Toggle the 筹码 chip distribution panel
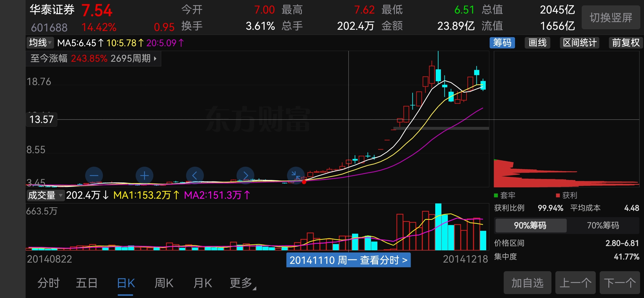The width and height of the screenshot is (644, 298). click(x=502, y=43)
